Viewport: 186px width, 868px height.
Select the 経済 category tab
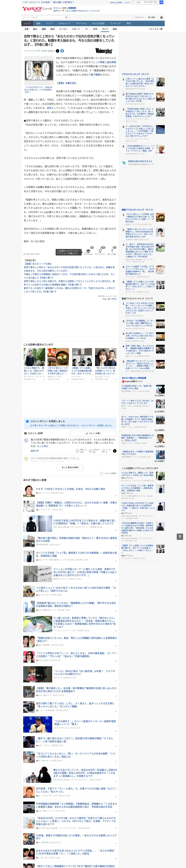(x=52, y=29)
